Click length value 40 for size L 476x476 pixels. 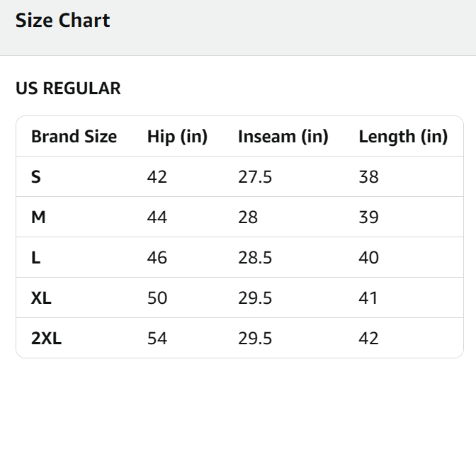pyautogui.click(x=369, y=258)
